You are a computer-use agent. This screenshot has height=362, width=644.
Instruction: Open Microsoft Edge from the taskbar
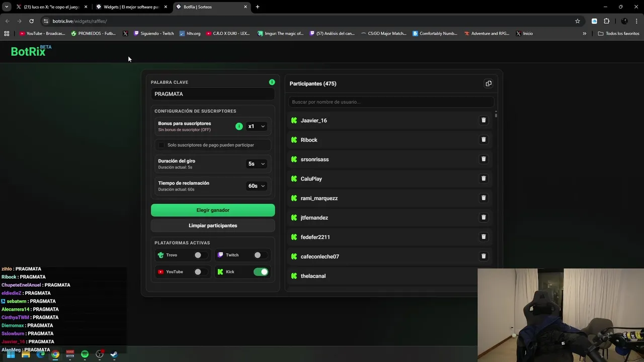click(x=40, y=354)
